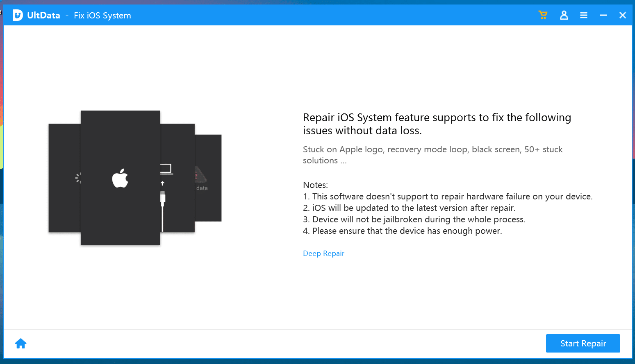635x364 pixels.
Task: Click the Fix iOS System title text
Action: click(x=102, y=16)
